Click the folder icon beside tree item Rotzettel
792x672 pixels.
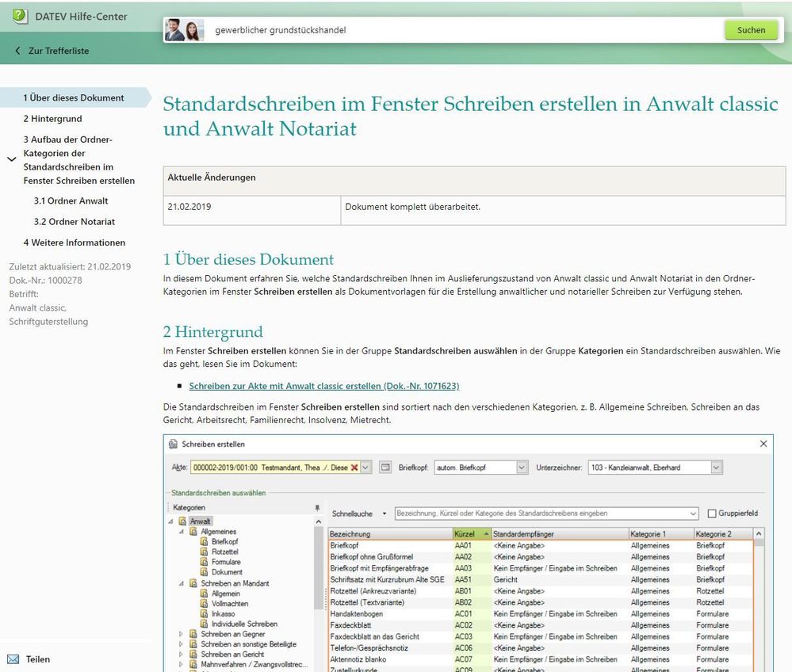[x=204, y=552]
